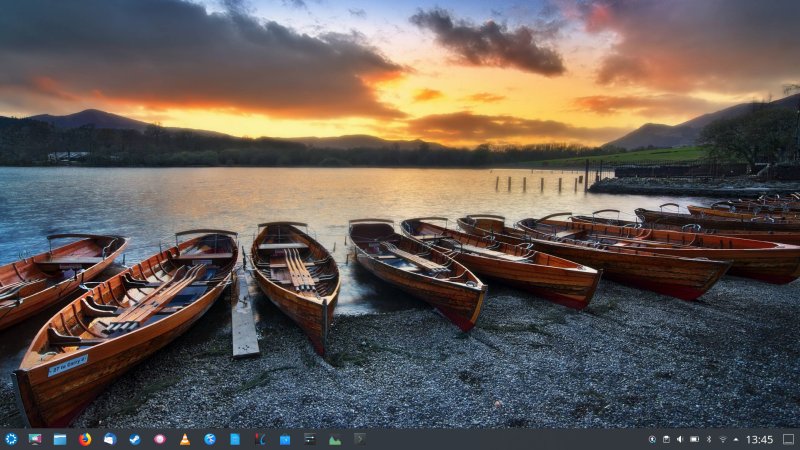Expand hidden system tray icons arrow
800x450 pixels.
(x=736, y=439)
